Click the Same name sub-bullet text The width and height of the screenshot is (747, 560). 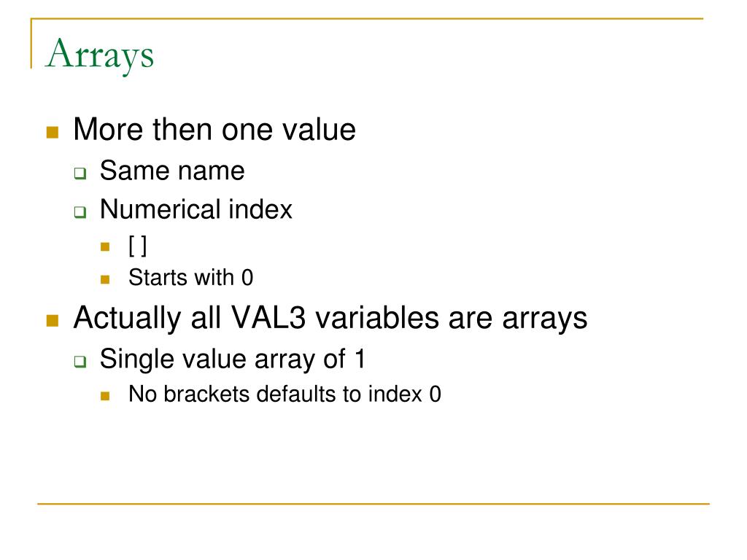click(x=172, y=170)
